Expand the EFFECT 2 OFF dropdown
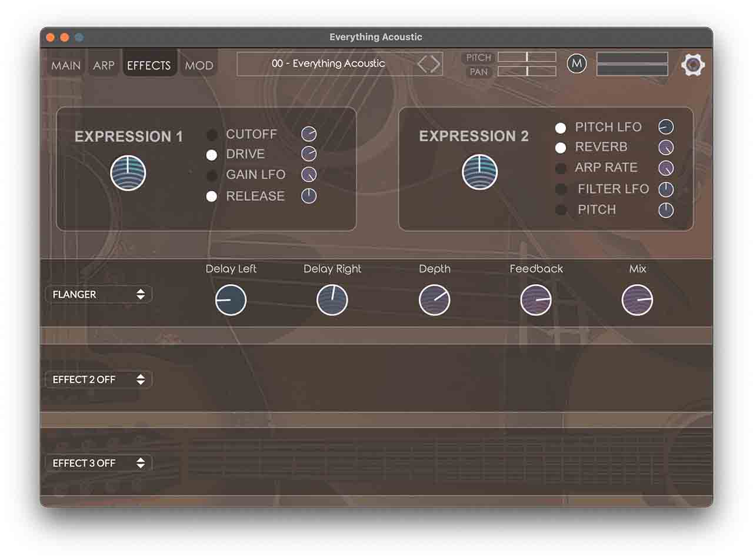 (x=99, y=380)
